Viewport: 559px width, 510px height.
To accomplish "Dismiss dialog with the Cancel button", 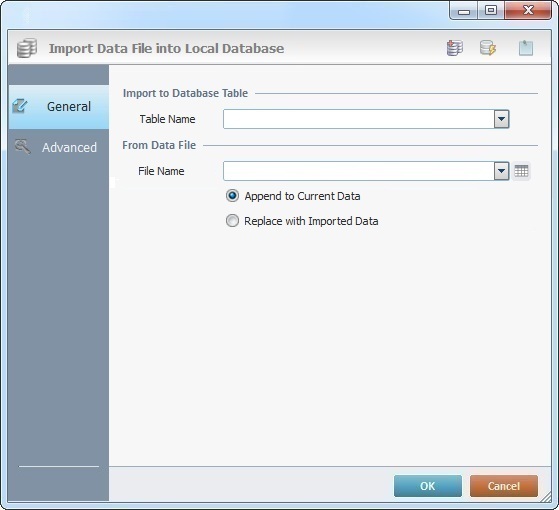I will (504, 486).
